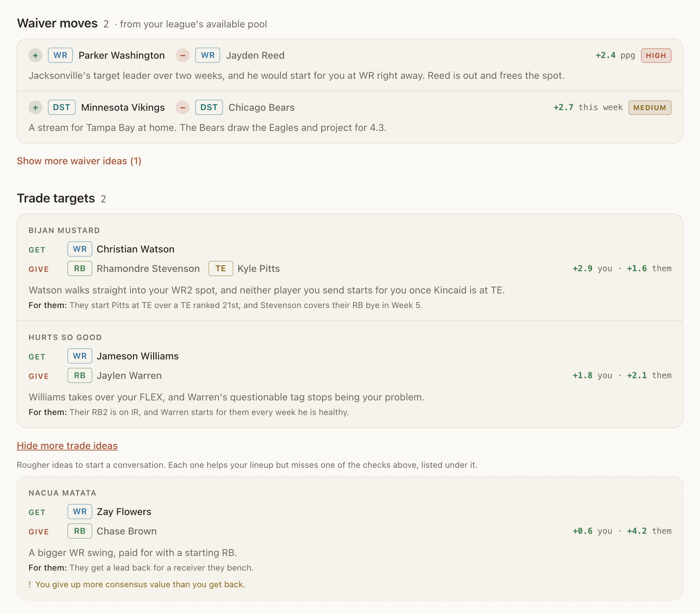Click the BIJAN MUSTARD team heading
This screenshot has width=700, height=614.
[64, 231]
